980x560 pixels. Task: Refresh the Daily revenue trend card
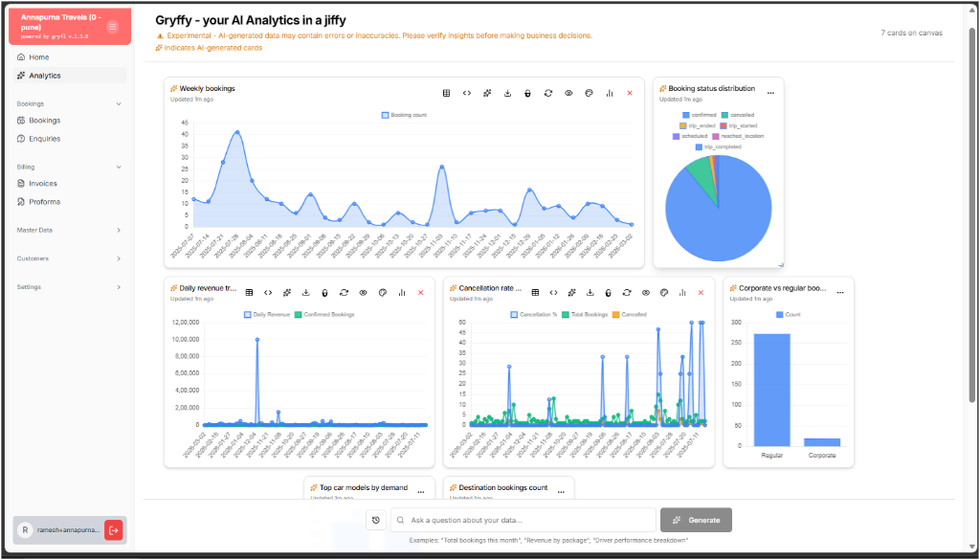pyautogui.click(x=345, y=292)
